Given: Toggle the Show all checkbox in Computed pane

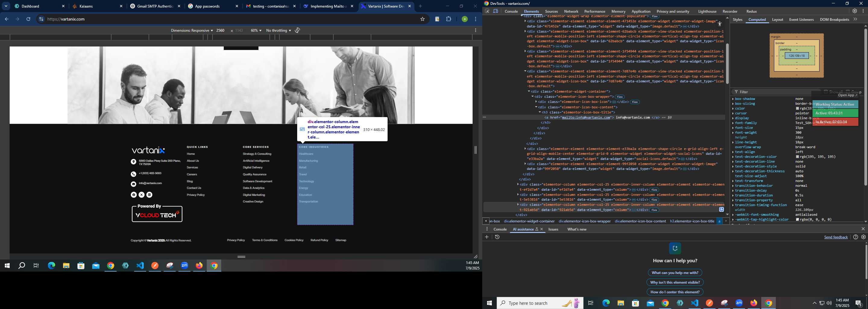Looking at the screenshot, I should pyautogui.click(x=826, y=91).
